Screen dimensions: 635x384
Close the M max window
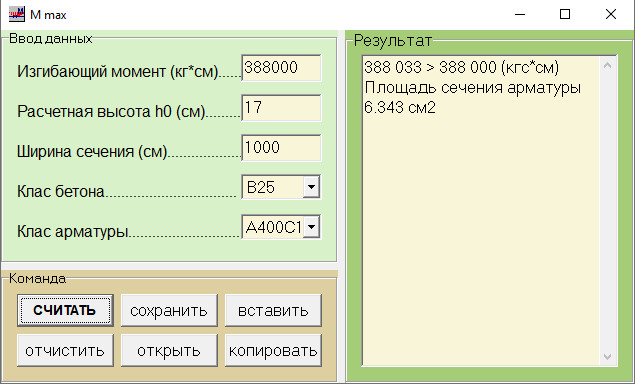(611, 15)
